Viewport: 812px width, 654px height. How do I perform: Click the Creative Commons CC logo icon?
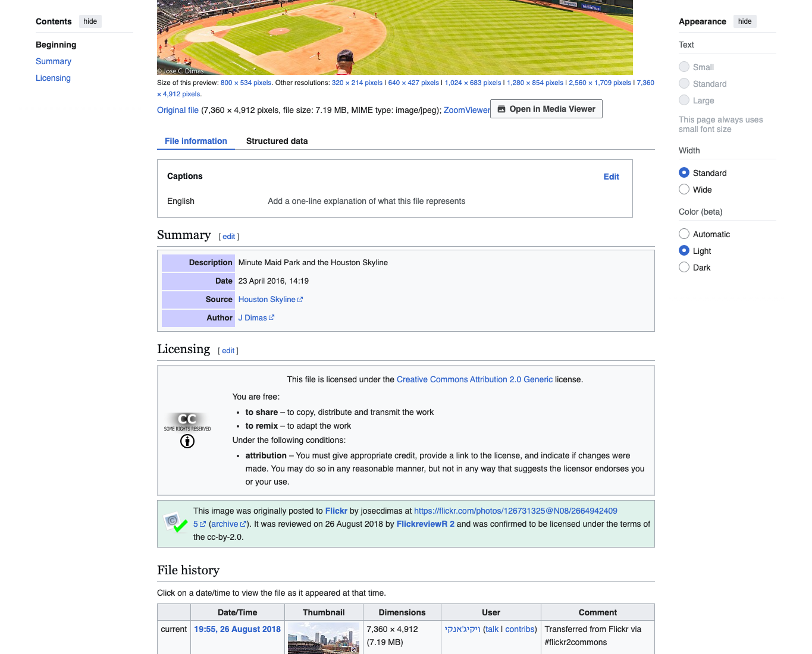[187, 422]
